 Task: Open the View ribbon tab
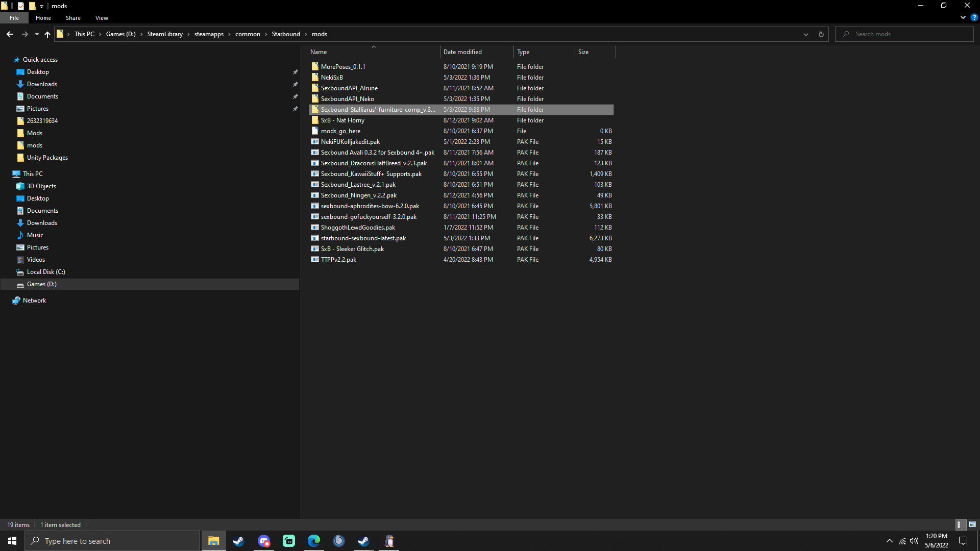(x=102, y=18)
